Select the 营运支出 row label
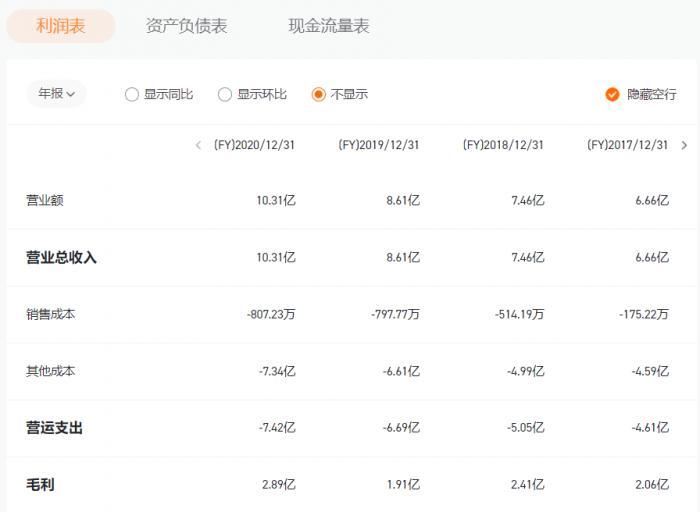The height and width of the screenshot is (512, 700). [54, 428]
